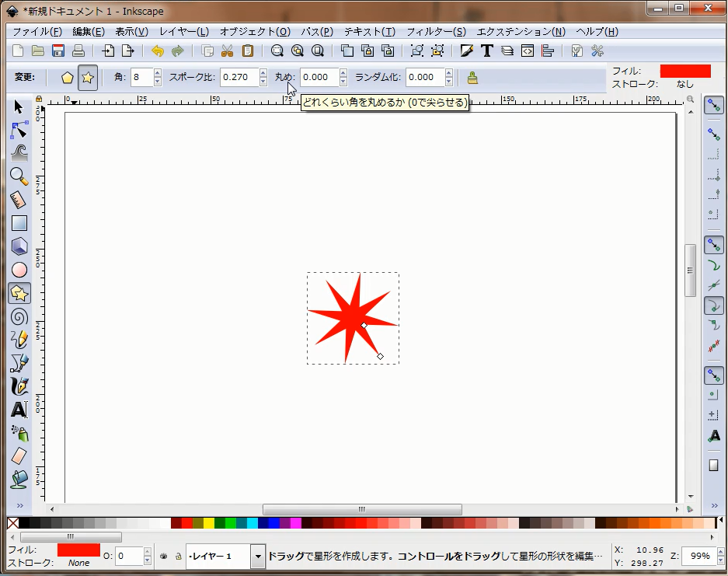Image resolution: width=728 pixels, height=576 pixels.
Task: Expand the snap toolbar overflow chevron
Action: point(713,506)
